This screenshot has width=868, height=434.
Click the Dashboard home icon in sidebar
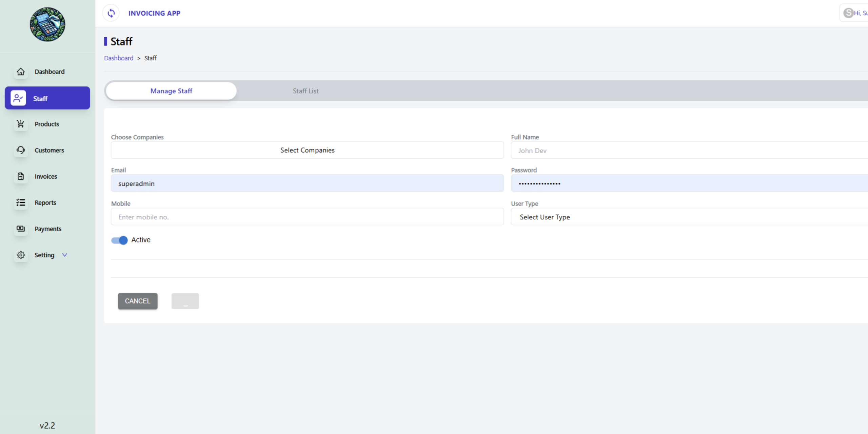point(21,72)
